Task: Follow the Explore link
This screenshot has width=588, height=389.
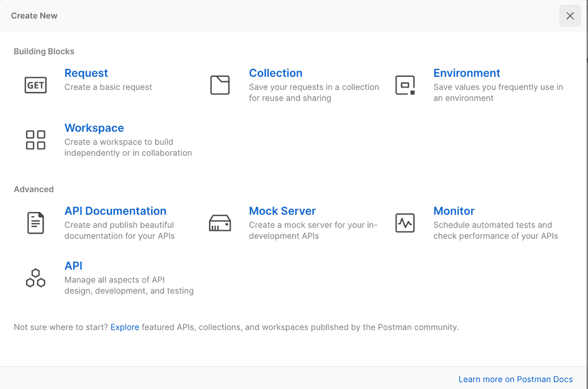Action: tap(124, 327)
